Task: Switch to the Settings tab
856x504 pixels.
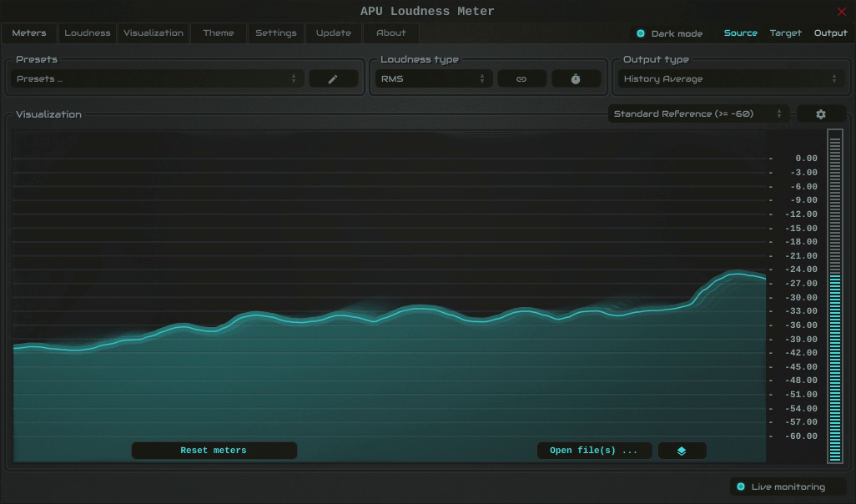Action: (x=276, y=33)
